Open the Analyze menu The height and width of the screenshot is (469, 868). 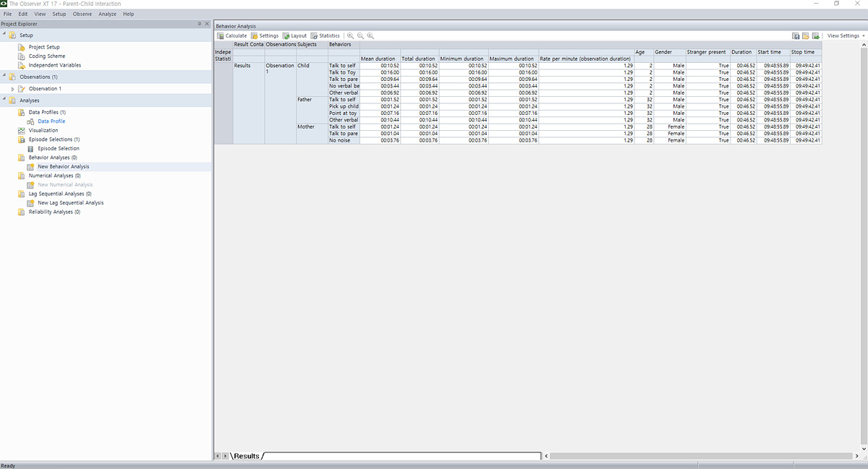pos(107,14)
